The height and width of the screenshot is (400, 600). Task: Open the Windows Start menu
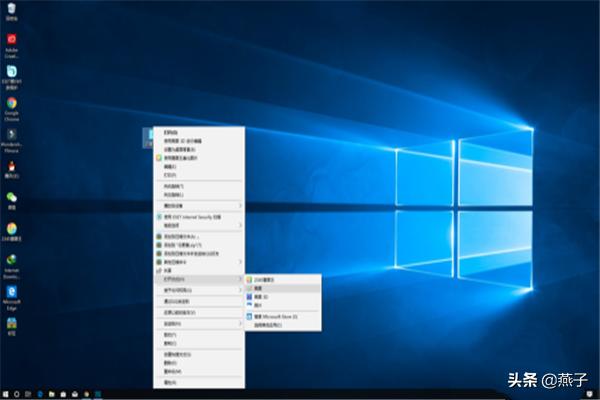(5, 394)
